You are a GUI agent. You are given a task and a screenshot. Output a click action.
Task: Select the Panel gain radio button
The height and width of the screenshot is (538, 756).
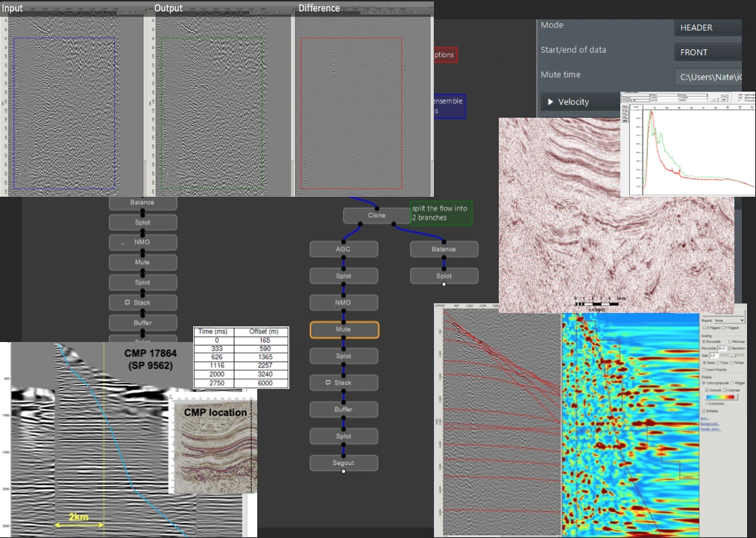[705, 363]
